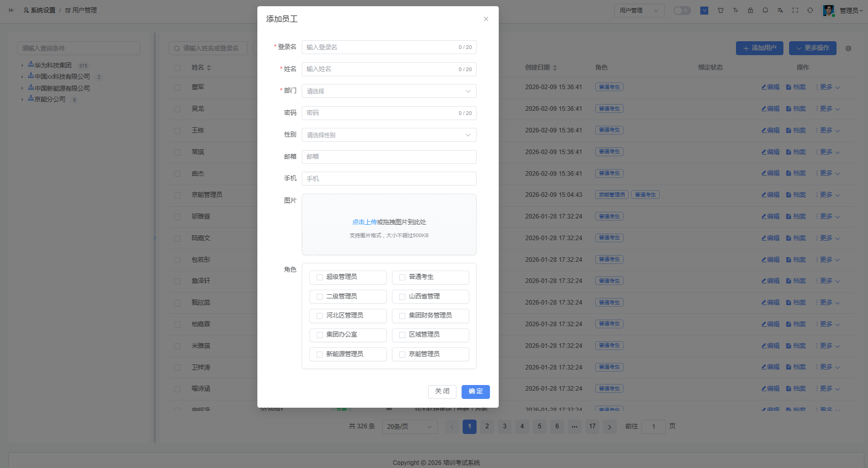Toggle the dark mode switch in header
Image resolution: width=868 pixels, height=468 pixels.
(x=682, y=10)
